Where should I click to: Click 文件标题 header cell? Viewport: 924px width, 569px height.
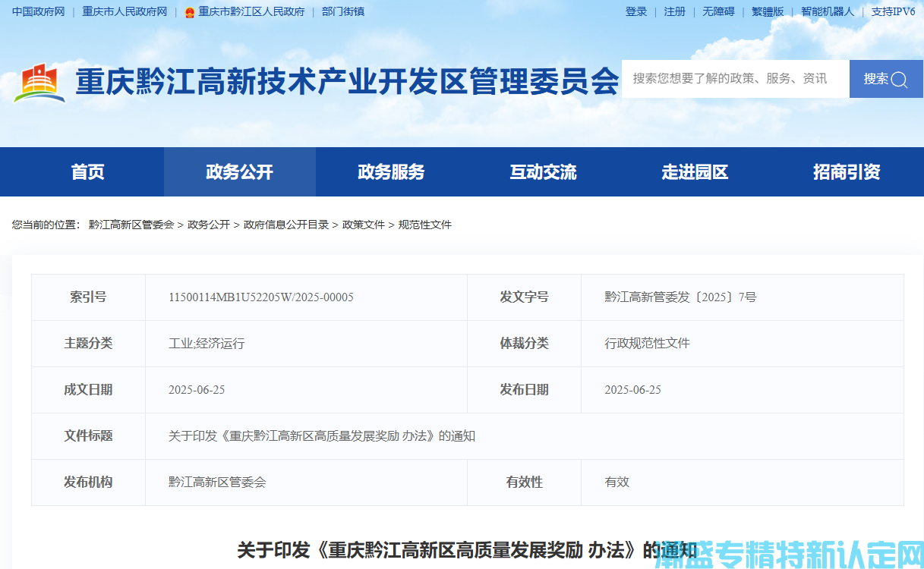(88, 436)
